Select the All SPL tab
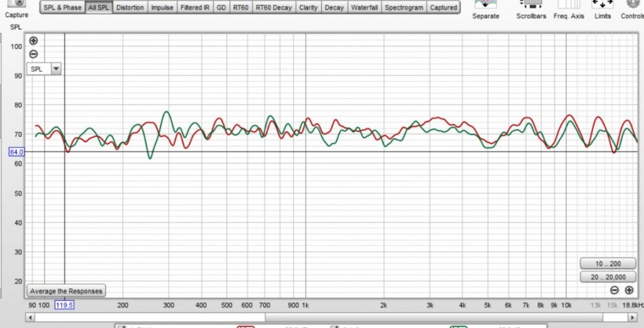Screen dimensions: 644x328 [99, 8]
